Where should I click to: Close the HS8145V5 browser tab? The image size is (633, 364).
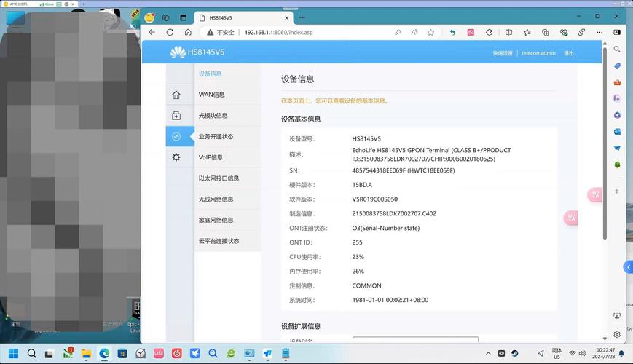click(x=286, y=17)
